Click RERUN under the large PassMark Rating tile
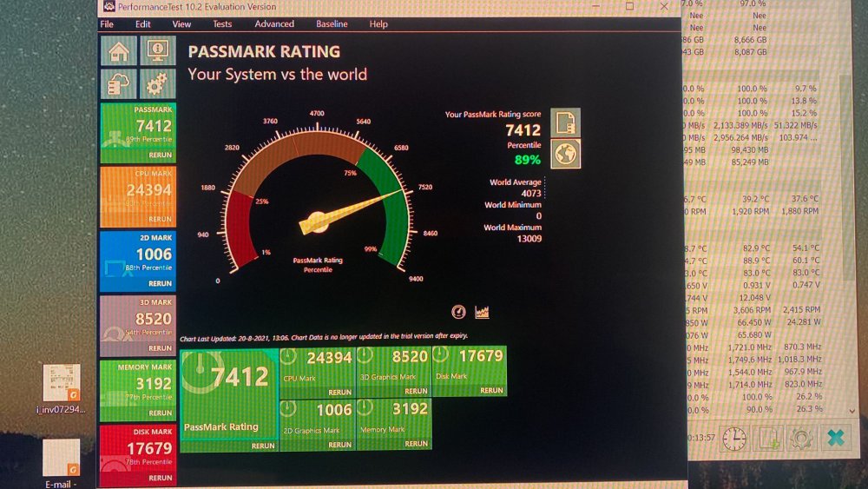The width and height of the screenshot is (868, 489). (263, 446)
